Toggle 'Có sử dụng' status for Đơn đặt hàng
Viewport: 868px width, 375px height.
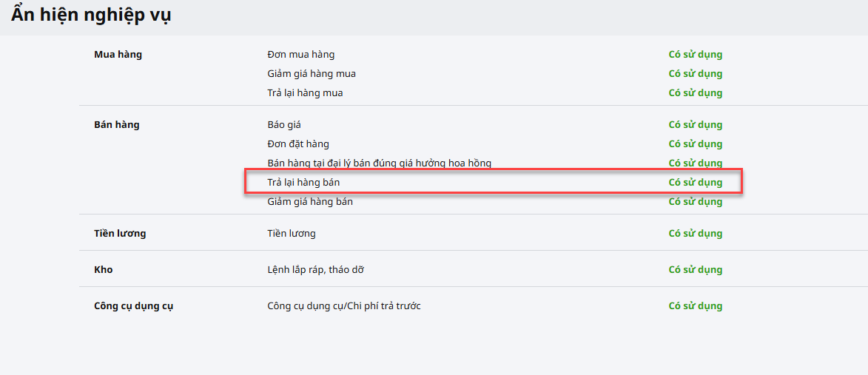click(x=695, y=144)
